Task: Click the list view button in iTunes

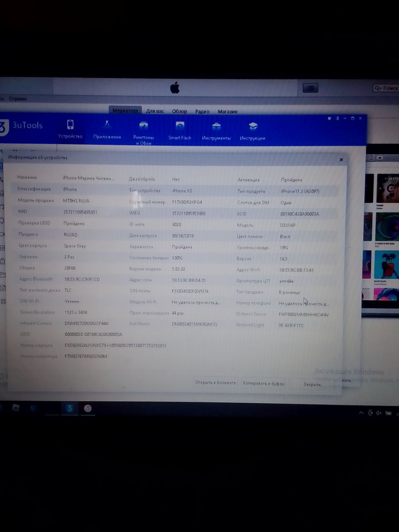Action: [310, 88]
